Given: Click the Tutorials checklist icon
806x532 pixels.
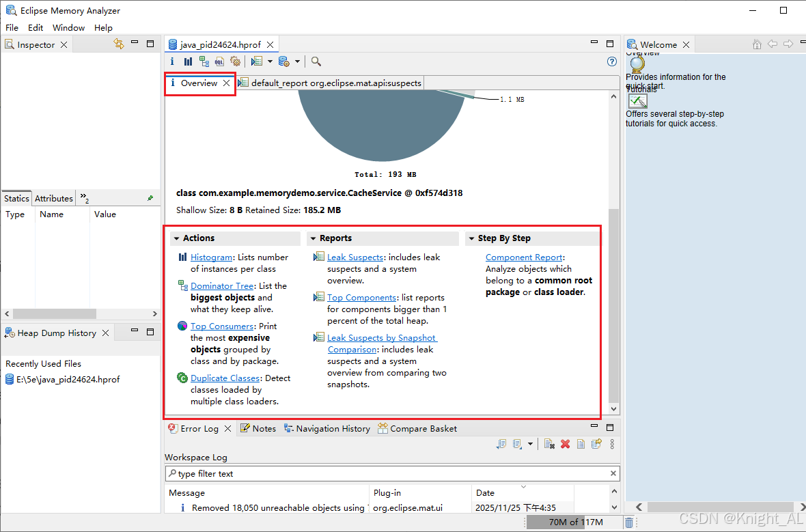Looking at the screenshot, I should pos(637,101).
